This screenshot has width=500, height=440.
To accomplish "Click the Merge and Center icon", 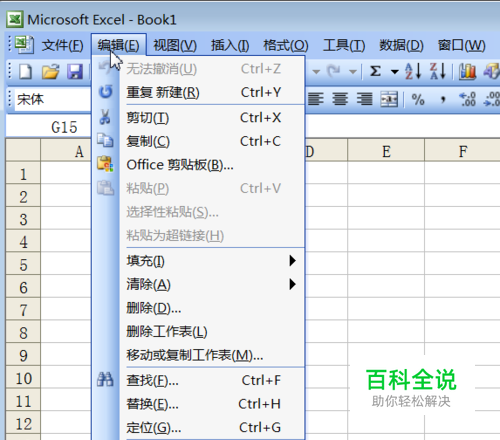I will click(x=389, y=99).
